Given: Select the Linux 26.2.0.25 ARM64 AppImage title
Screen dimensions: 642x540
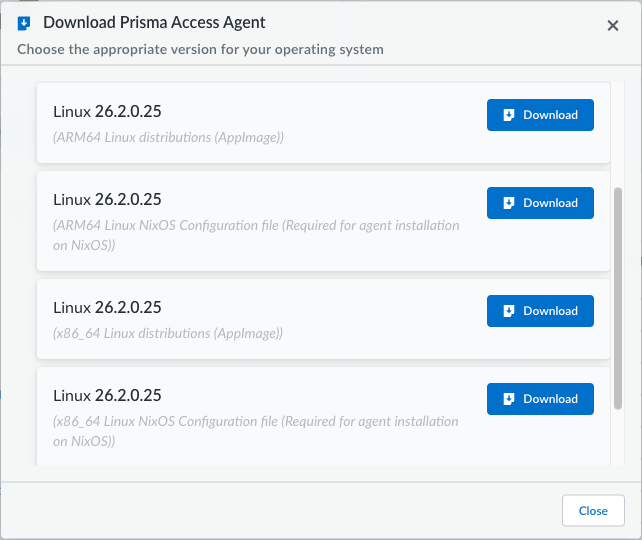Looking at the screenshot, I should coord(107,111).
